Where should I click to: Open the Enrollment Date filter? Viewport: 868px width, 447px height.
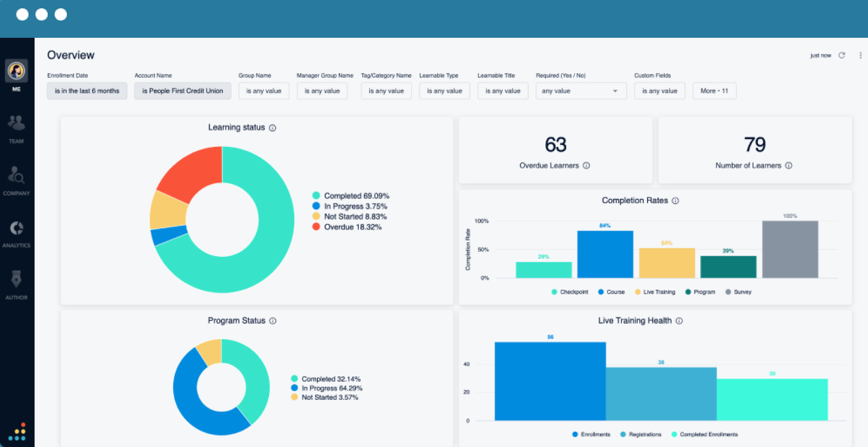87,91
